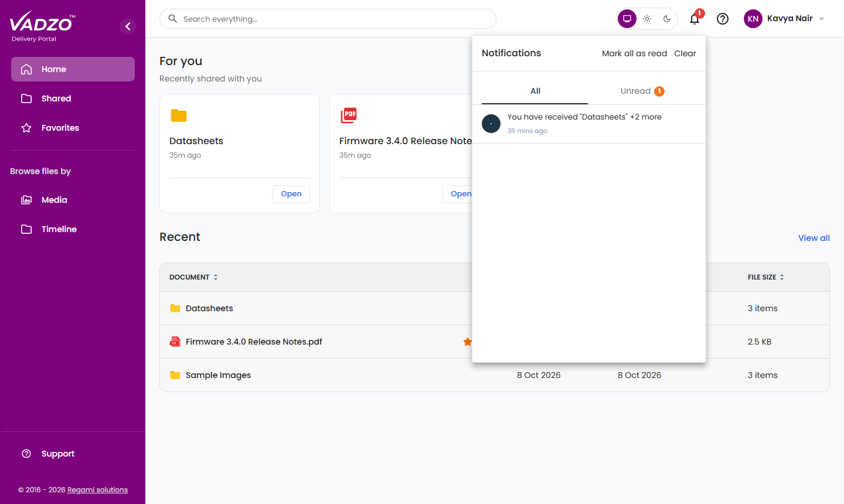Open the Sample Images folder row
This screenshot has height=504, width=844.
point(495,375)
